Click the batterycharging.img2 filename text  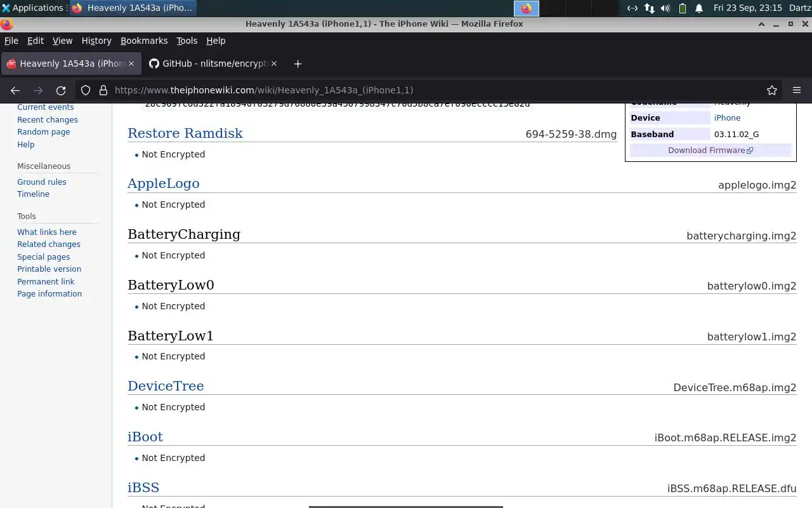pyautogui.click(x=741, y=236)
